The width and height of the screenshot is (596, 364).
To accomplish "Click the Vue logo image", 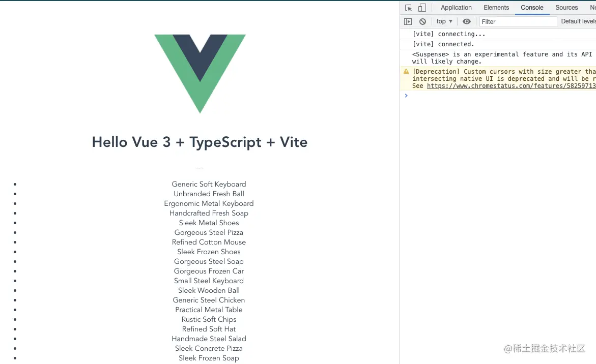I will pos(200,74).
